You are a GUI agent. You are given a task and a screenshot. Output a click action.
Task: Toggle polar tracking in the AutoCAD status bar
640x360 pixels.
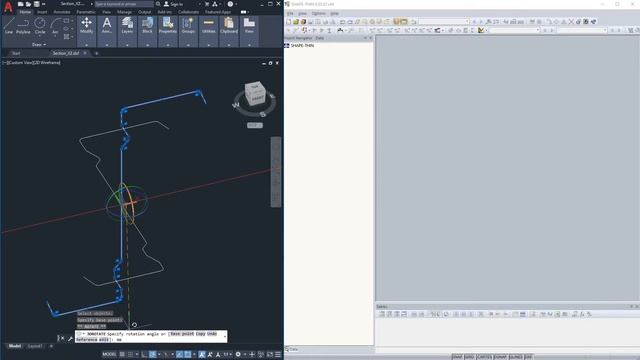tap(153, 354)
